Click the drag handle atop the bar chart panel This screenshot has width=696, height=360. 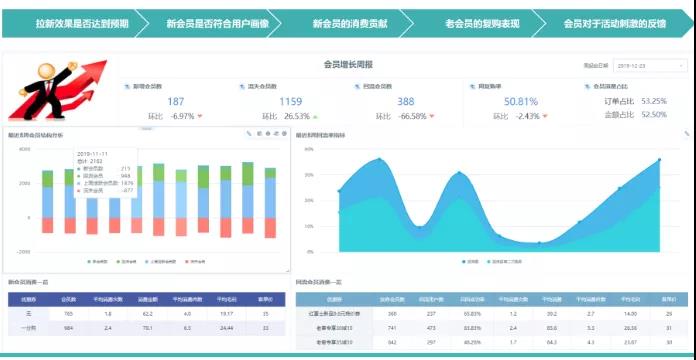pos(146,129)
